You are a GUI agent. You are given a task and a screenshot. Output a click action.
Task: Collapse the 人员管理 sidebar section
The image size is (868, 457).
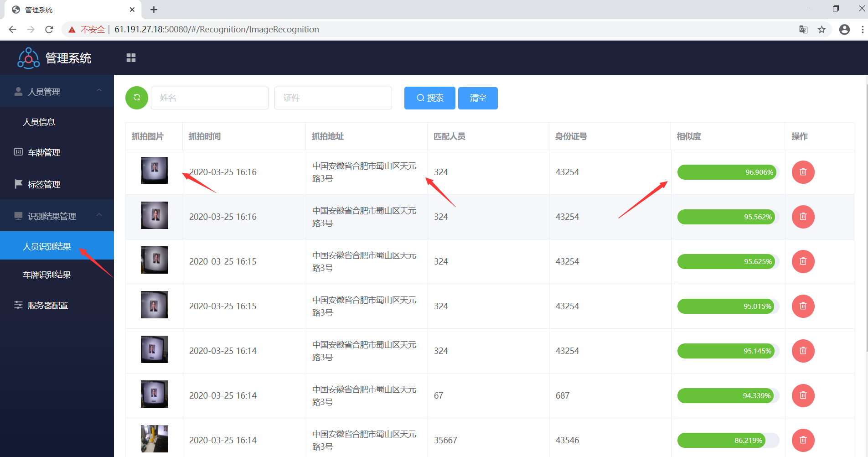point(57,92)
